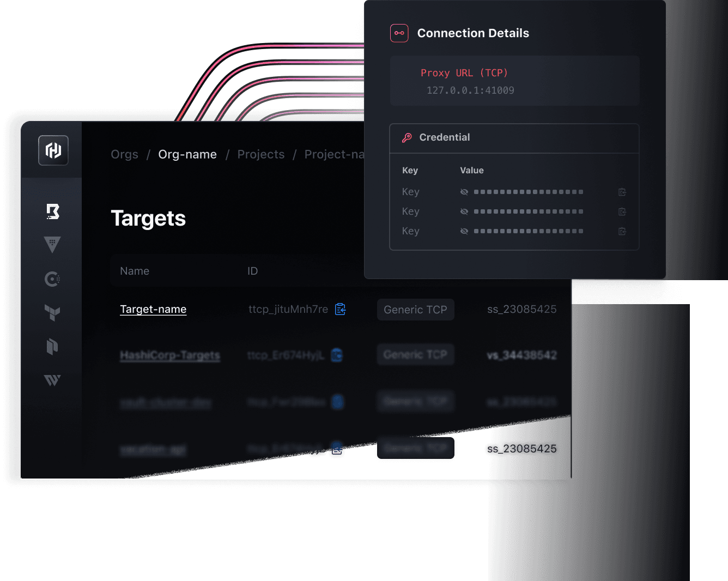Reveal the first credential key value
The height and width of the screenshot is (581, 728).
(464, 192)
